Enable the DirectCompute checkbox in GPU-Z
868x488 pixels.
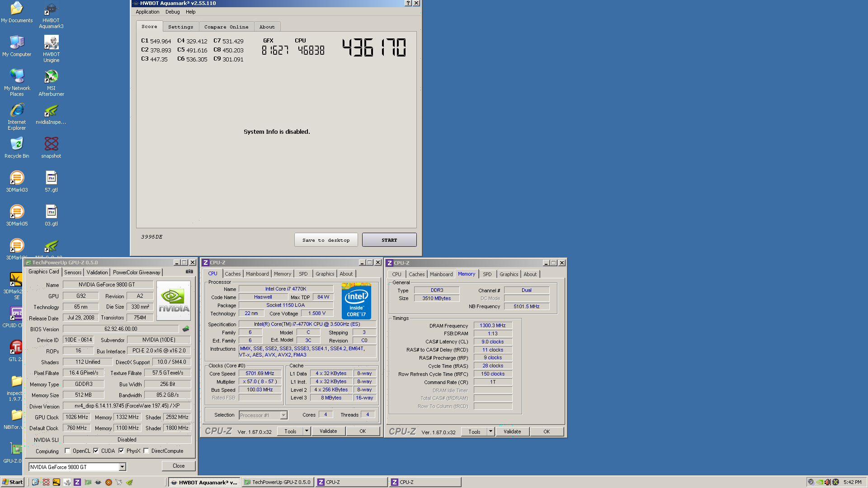146,450
